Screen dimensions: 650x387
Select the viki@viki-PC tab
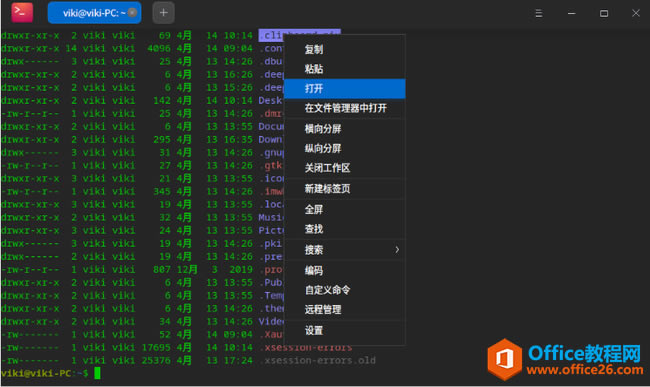click(x=94, y=13)
